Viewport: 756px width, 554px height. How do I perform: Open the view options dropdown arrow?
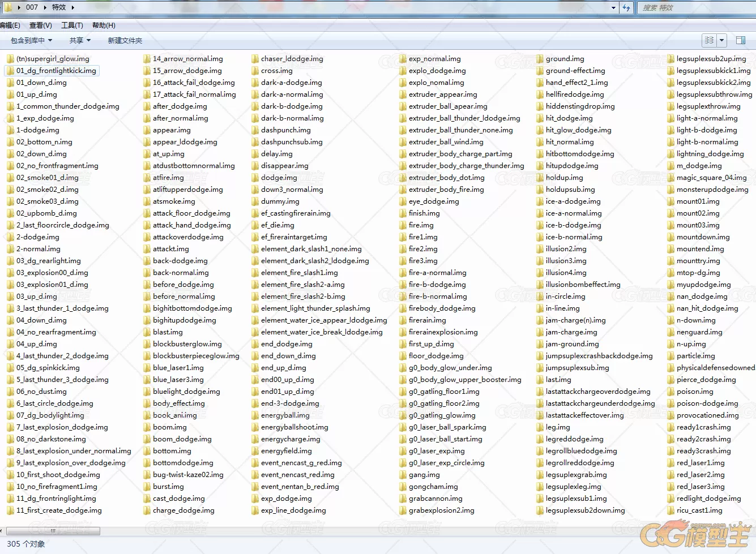tap(721, 40)
